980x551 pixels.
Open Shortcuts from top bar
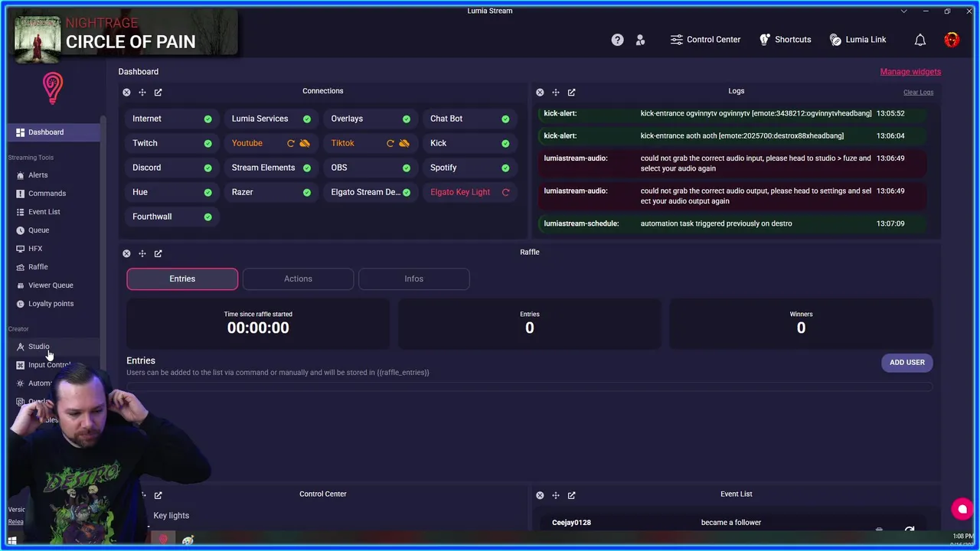point(785,40)
